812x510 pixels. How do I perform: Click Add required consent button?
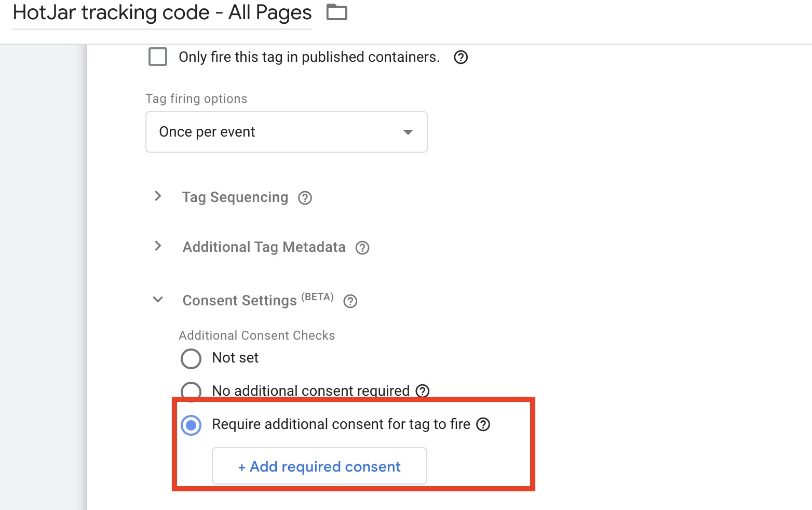[x=319, y=466]
